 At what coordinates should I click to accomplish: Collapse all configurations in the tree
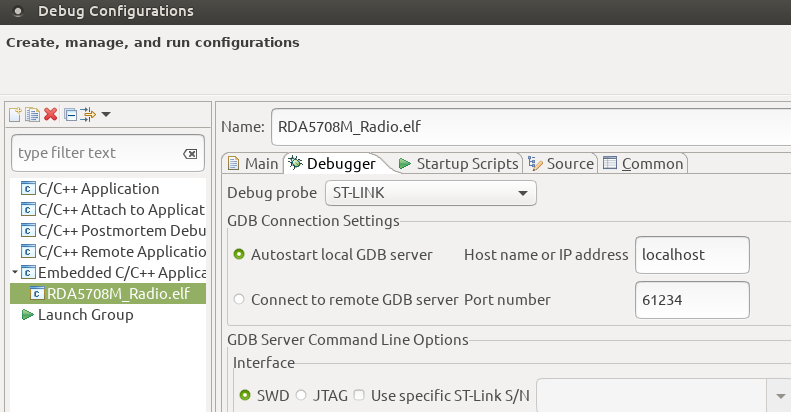pos(70,115)
